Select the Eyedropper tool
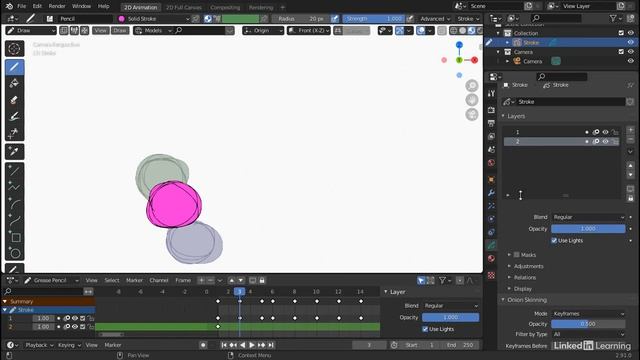 pos(14,152)
